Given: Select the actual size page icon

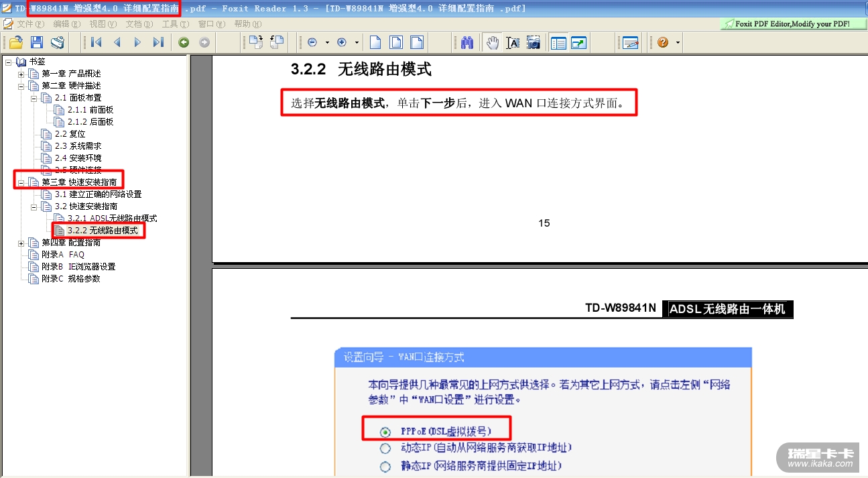Looking at the screenshot, I should [375, 42].
